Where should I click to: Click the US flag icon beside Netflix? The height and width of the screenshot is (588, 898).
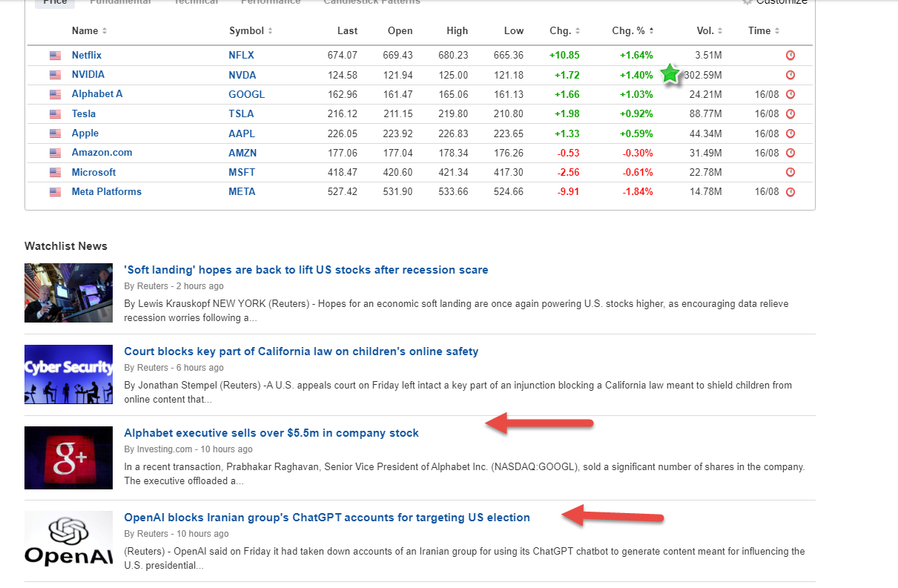(55, 56)
